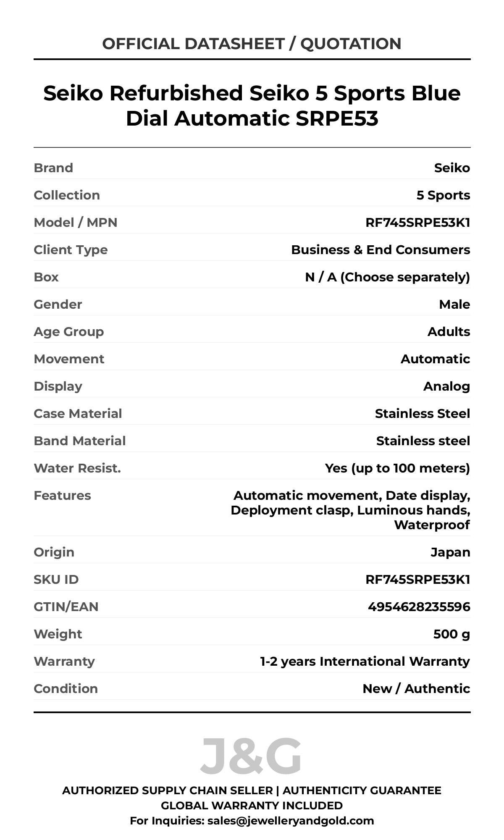Click the Client Type row value
The width and height of the screenshot is (504, 840).
(x=380, y=249)
